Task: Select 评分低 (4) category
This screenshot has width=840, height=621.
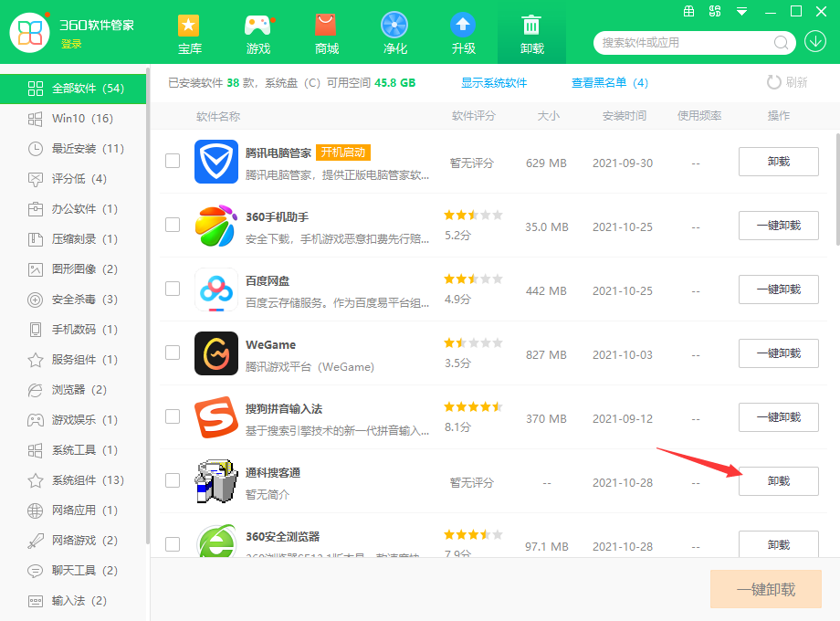Action: [73, 178]
